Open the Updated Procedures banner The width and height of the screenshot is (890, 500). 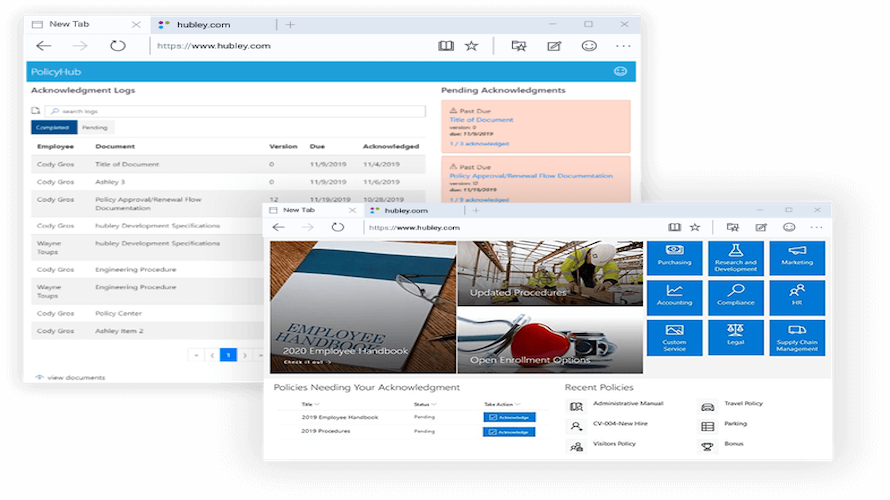coord(550,273)
